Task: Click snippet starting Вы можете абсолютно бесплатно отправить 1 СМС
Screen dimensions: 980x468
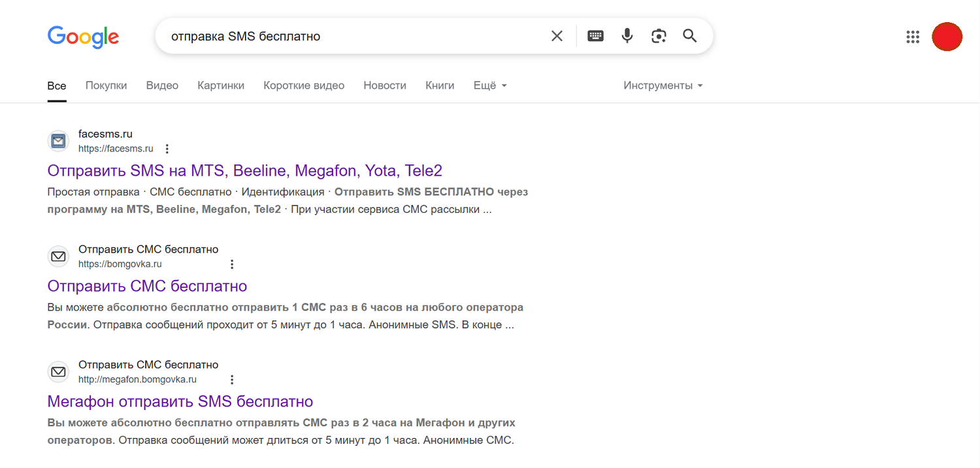Action: [x=286, y=316]
